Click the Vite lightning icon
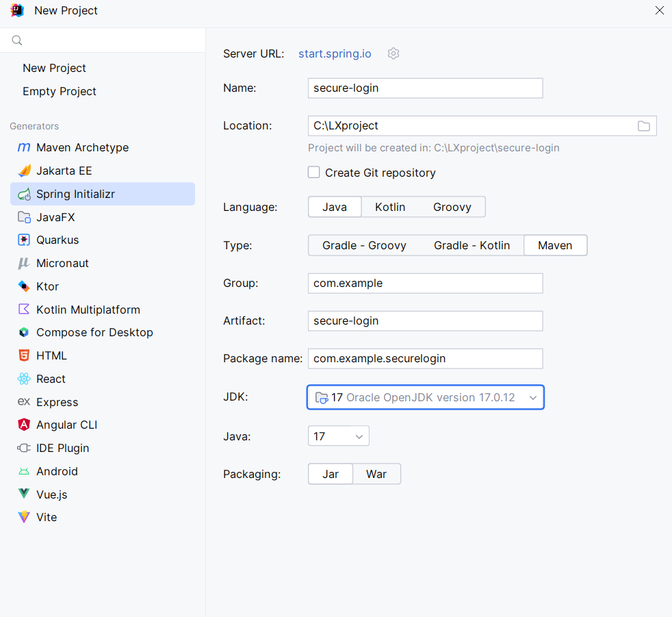 pos(24,516)
